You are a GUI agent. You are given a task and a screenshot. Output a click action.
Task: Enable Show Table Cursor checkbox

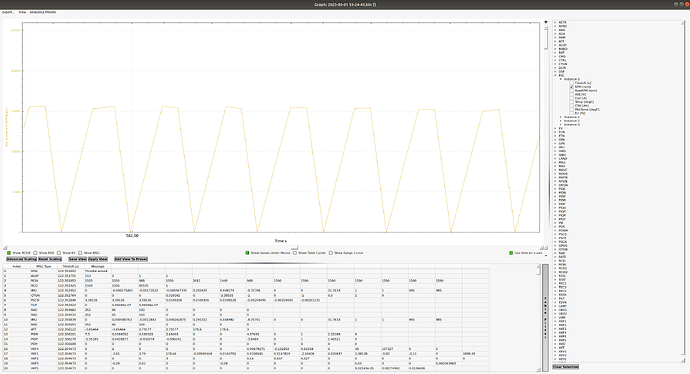click(x=295, y=253)
